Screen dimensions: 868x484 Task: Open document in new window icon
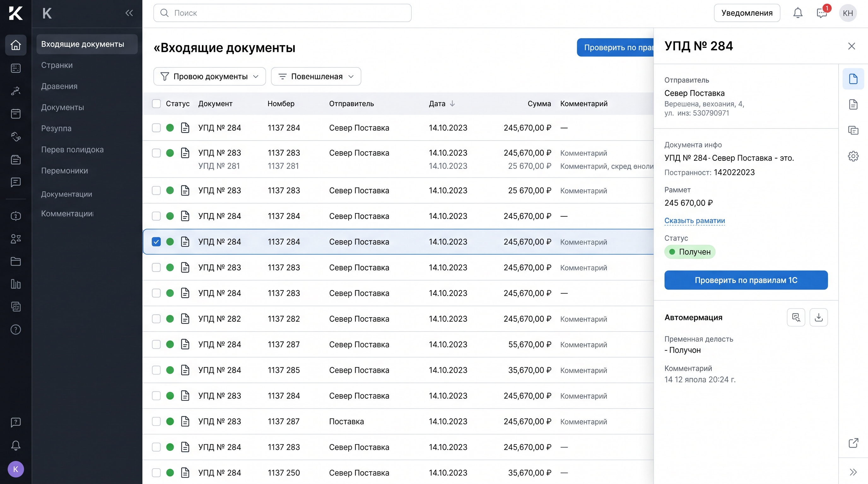(853, 443)
